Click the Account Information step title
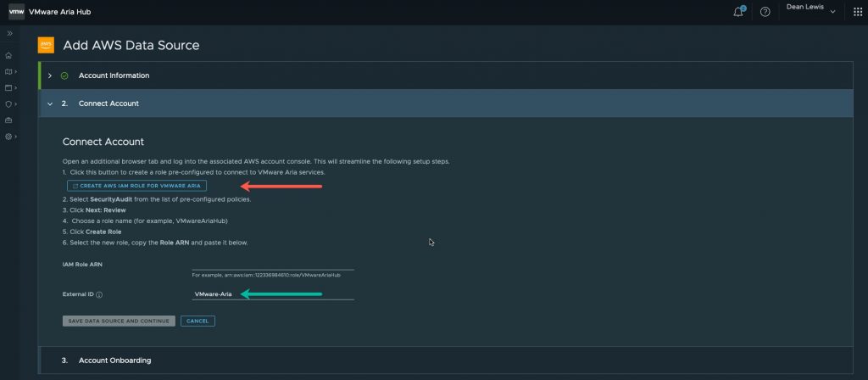868x380 pixels. point(114,75)
